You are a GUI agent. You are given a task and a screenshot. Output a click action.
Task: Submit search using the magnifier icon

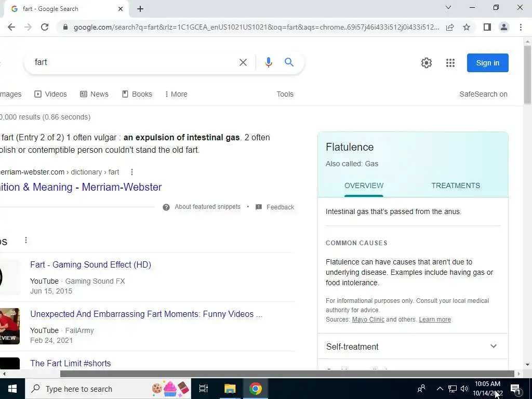tap(289, 62)
